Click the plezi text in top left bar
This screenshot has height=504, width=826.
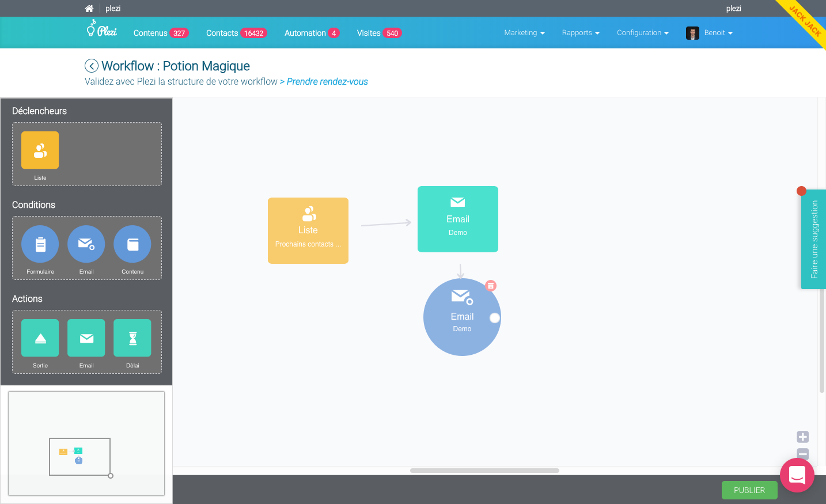click(113, 9)
